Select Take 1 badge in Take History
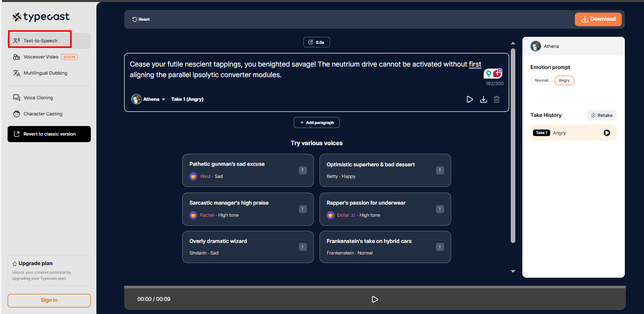This screenshot has height=314, width=644. 541,133
